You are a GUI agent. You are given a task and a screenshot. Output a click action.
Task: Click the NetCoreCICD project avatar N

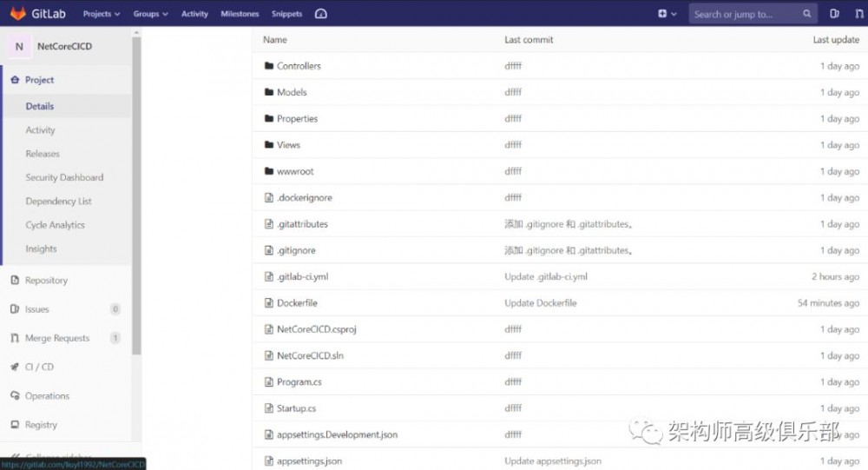point(19,47)
